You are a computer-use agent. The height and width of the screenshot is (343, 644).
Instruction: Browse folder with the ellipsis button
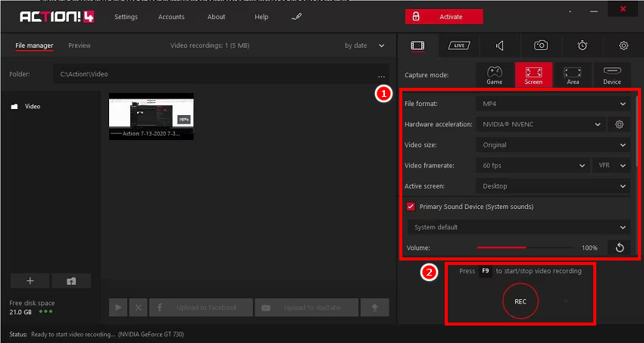(382, 75)
